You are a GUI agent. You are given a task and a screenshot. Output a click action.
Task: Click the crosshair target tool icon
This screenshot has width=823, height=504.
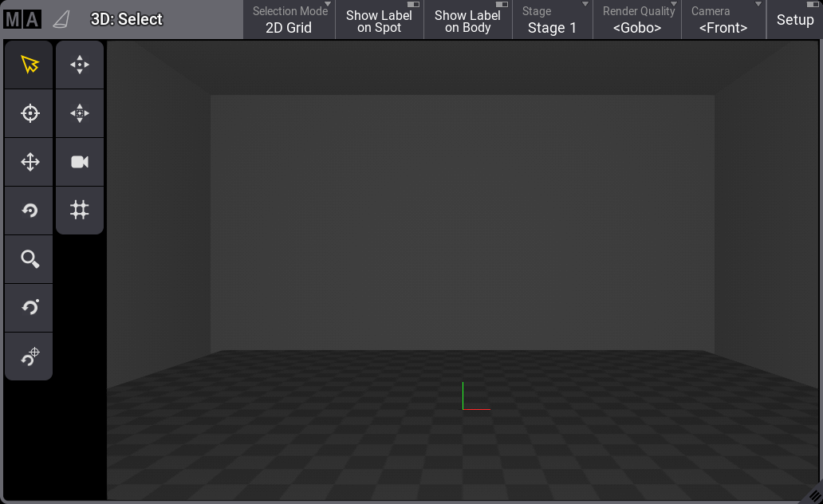(30, 113)
